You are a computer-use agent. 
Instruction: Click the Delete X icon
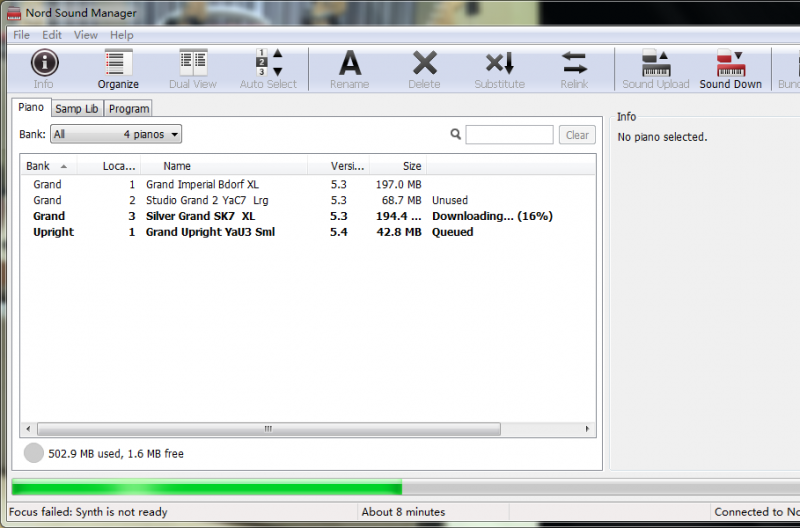tap(424, 64)
